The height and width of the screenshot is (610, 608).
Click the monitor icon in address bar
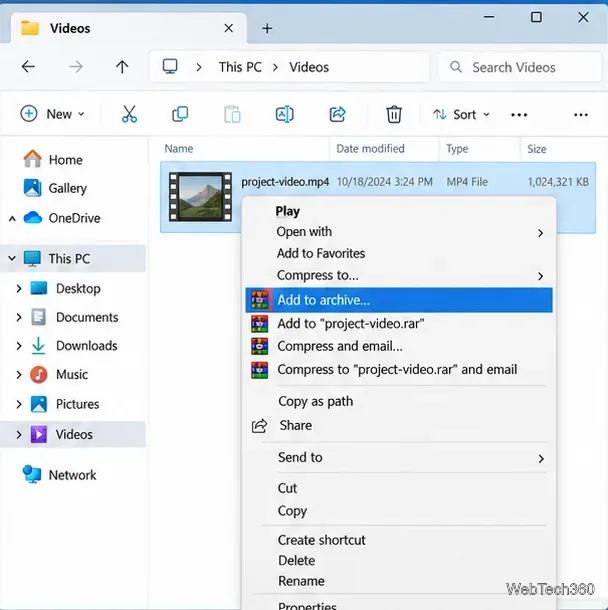(170, 67)
